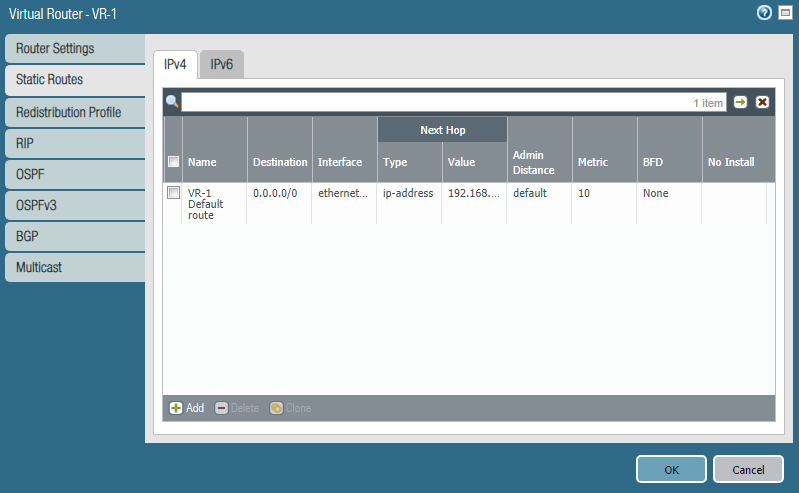Viewport: 799px width, 493px height.
Task: Switch to the IPv4 tab
Action: pos(175,64)
